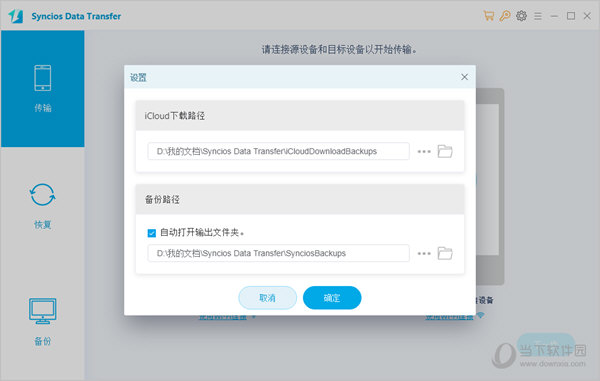Screen dimensions: 600x381
Task: Click the 取消 cancel button
Action: (267, 298)
